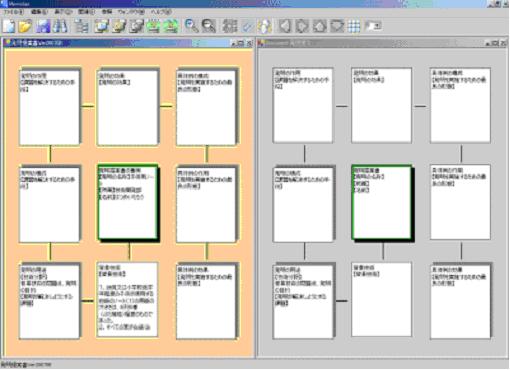
Task: Select the 発明の効果 card in the orange window
Action: (x=128, y=107)
